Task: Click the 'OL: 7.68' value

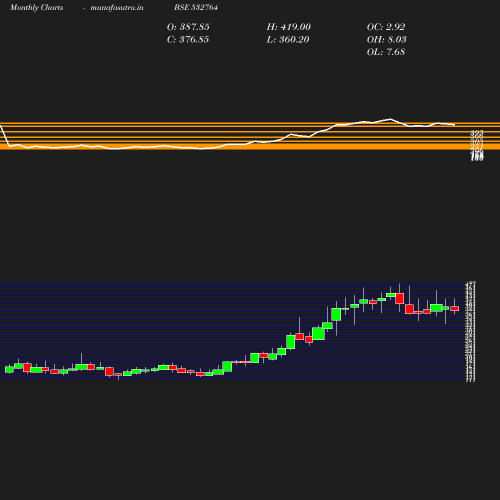Action: coord(386,52)
